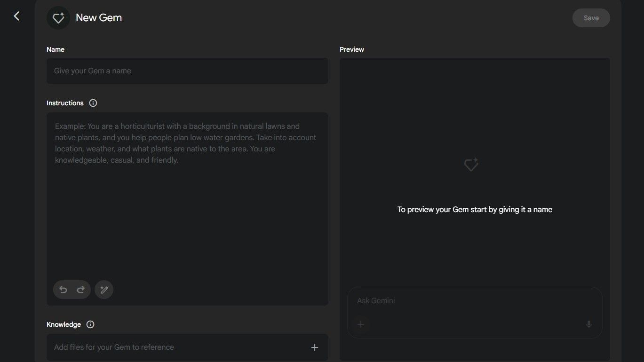
Task: Click the Knowledge section label
Action: pos(64,324)
